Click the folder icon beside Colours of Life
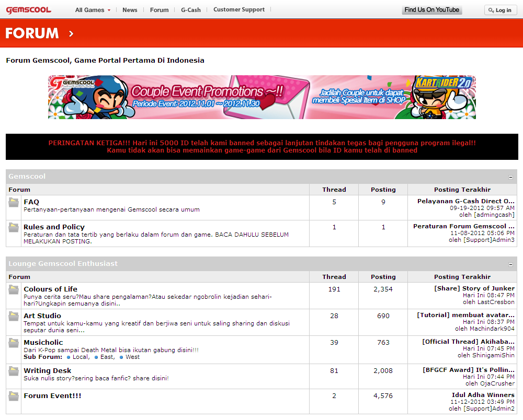This screenshot has width=523, height=420. pyautogui.click(x=14, y=289)
